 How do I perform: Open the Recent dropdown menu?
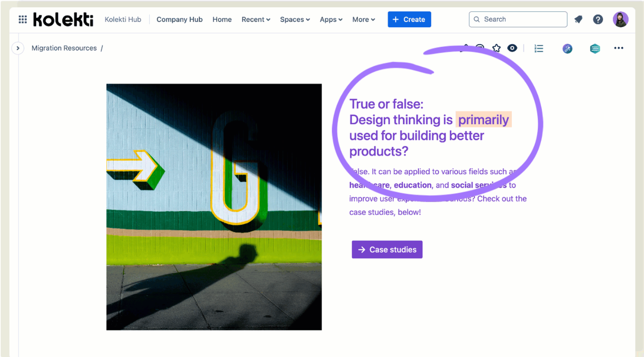(255, 19)
